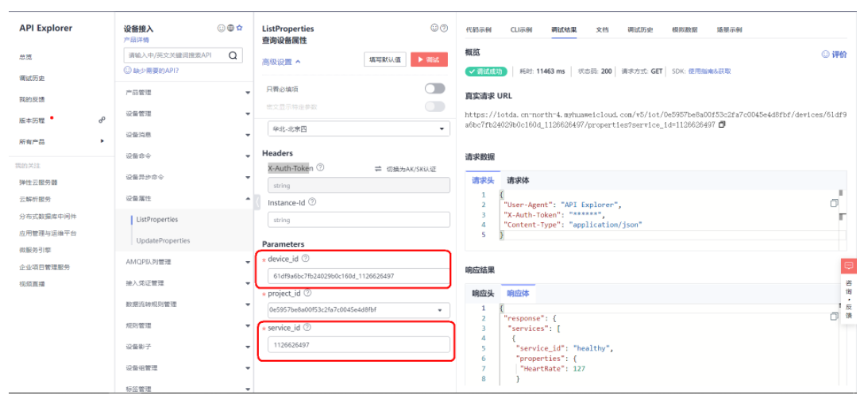Click the help icon next to project_id

[308, 293]
